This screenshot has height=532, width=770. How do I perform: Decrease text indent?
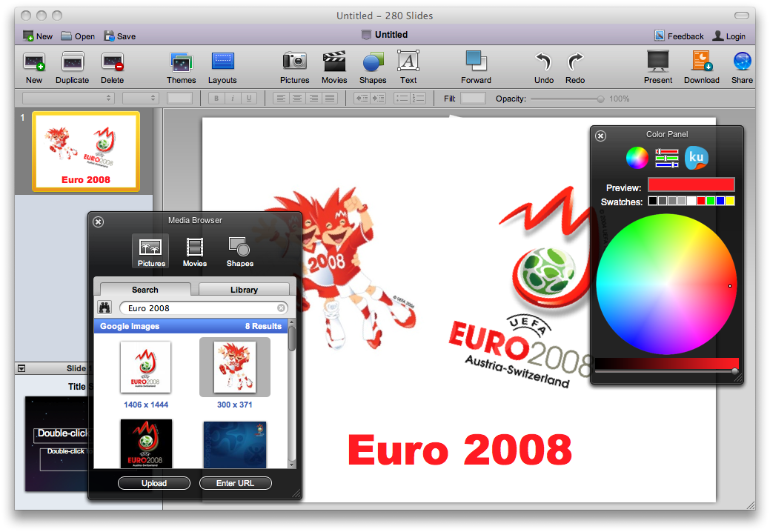pyautogui.click(x=362, y=99)
